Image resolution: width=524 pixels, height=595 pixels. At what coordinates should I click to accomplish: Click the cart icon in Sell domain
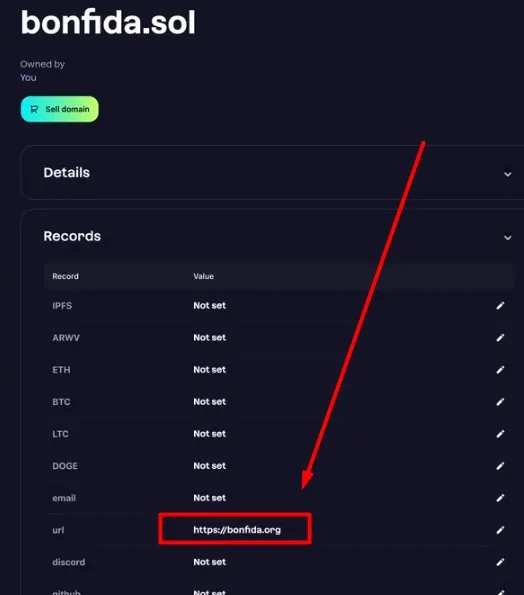[x=34, y=109]
